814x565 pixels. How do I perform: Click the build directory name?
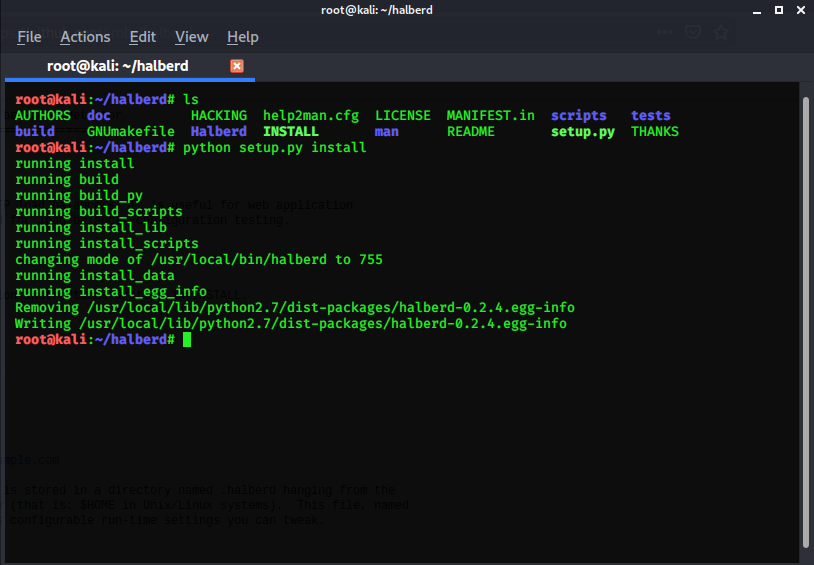pos(35,131)
